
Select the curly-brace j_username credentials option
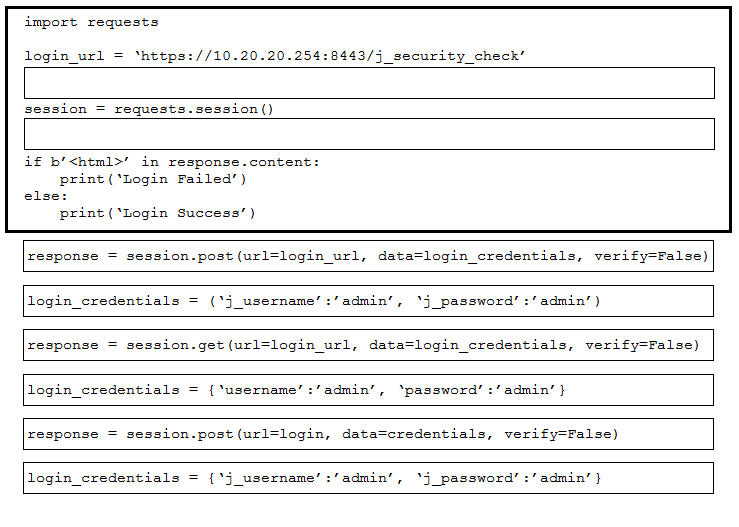(368, 478)
